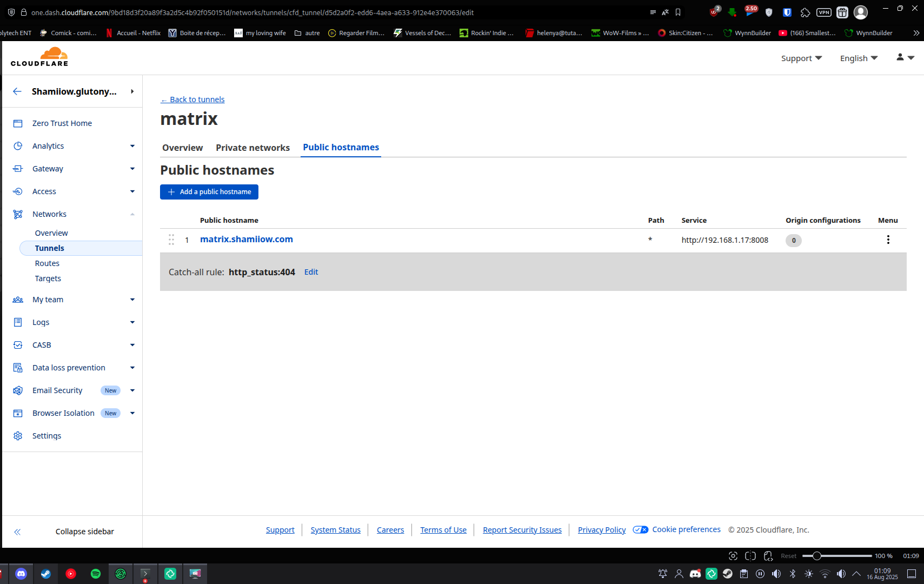
Task: Select Tunnels in the Networks submenu
Action: click(x=81, y=248)
